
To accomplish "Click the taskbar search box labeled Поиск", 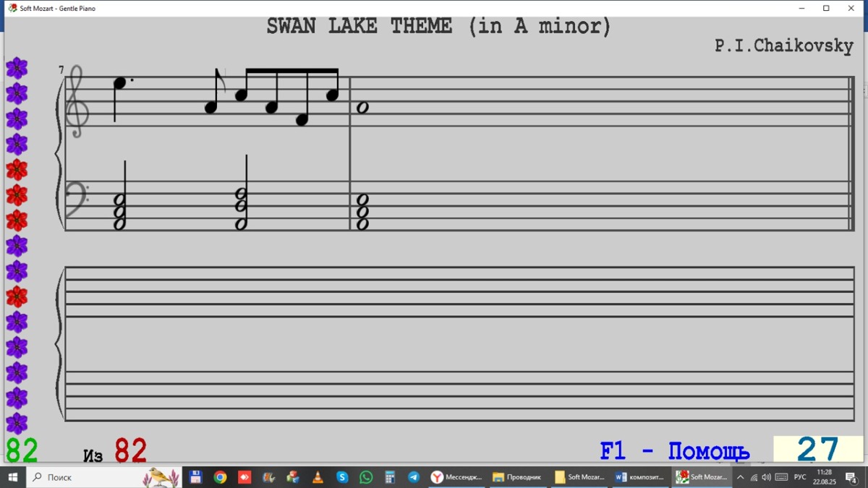I will point(103,477).
